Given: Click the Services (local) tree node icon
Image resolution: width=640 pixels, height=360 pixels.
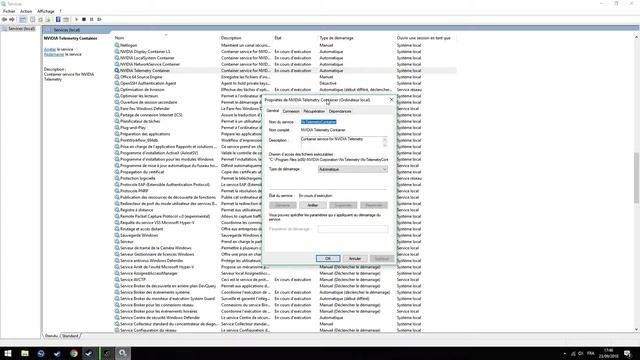Looking at the screenshot, I should click(5, 29).
